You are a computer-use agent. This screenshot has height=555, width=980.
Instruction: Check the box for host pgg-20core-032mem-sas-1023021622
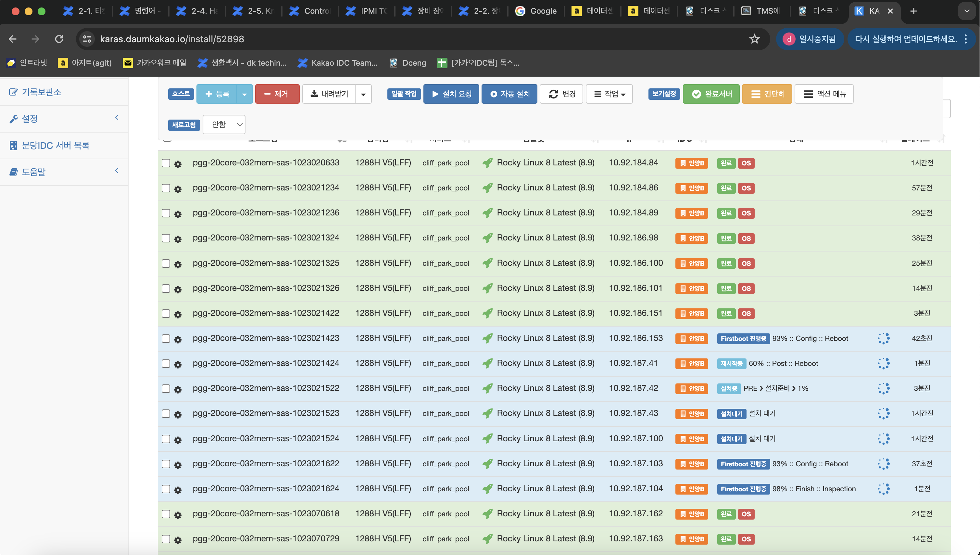tap(166, 464)
